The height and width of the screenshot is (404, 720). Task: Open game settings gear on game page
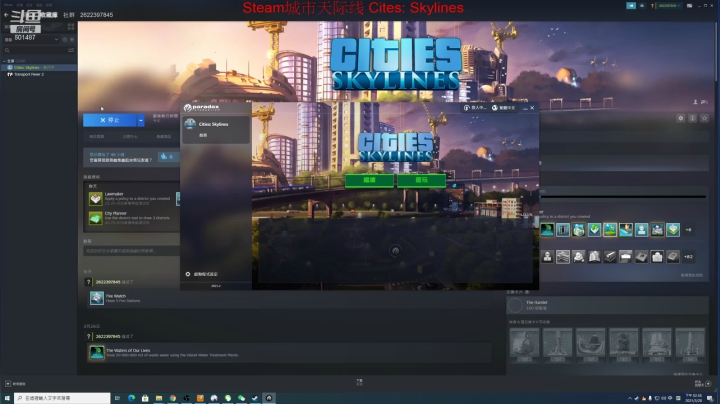(681, 118)
